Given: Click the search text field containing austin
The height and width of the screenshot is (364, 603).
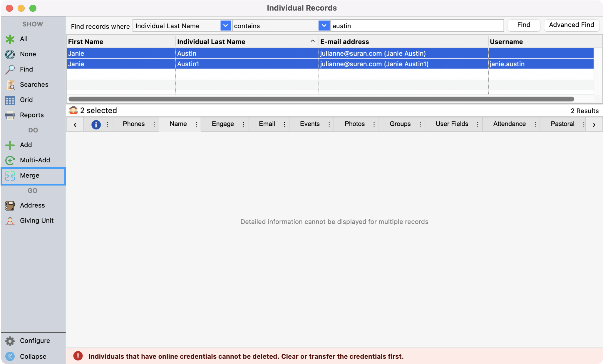Looking at the screenshot, I should (417, 26).
